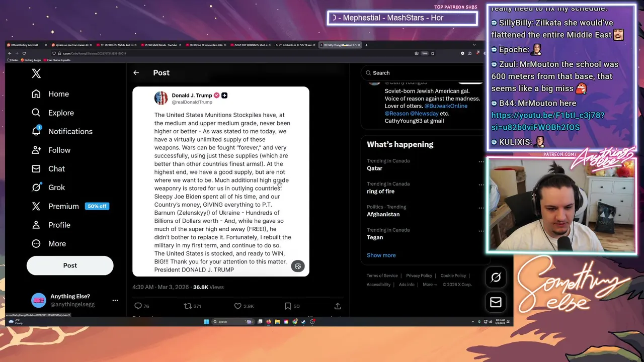Click inside the X Search field
Screen dimensions: 644x362
coord(423,73)
